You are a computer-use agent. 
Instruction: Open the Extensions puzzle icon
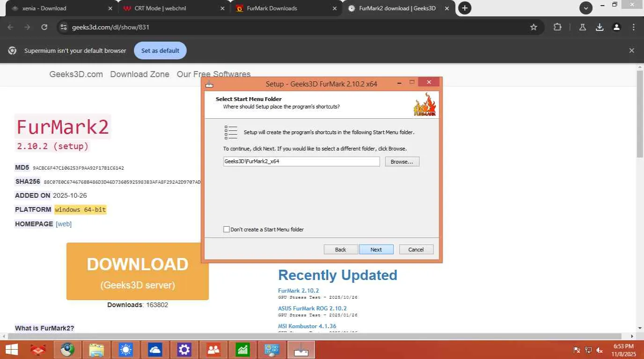557,27
